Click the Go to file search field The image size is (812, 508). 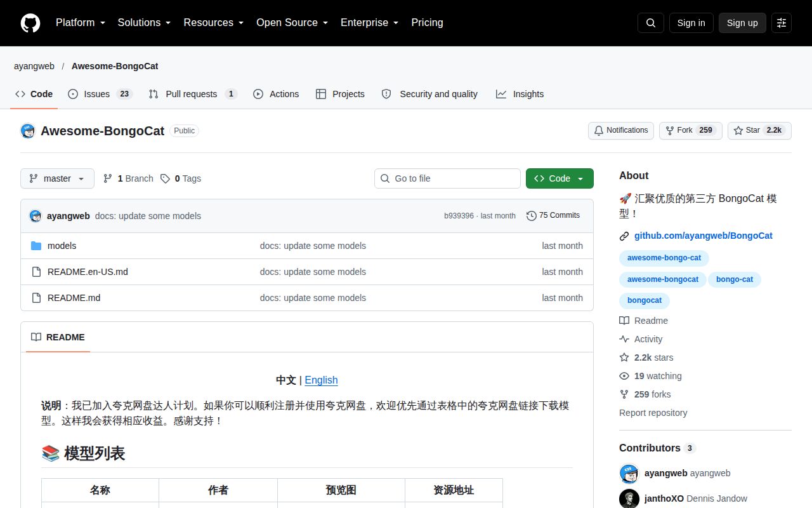[x=447, y=178]
